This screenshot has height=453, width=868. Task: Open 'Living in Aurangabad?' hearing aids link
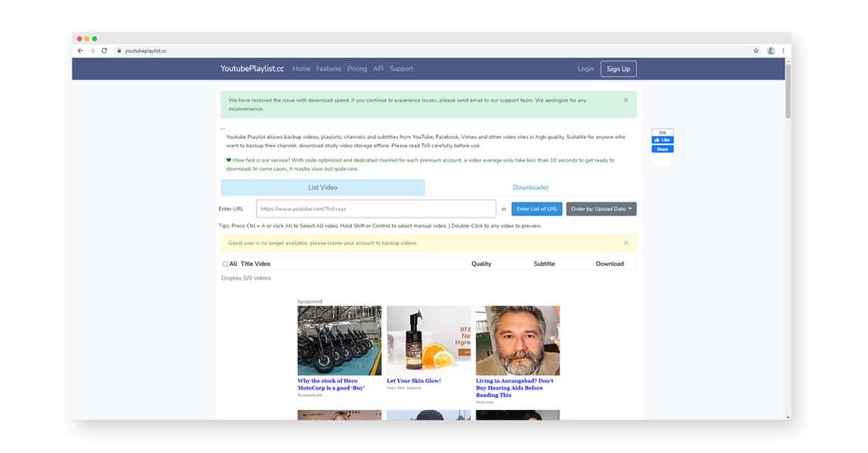[x=514, y=388]
